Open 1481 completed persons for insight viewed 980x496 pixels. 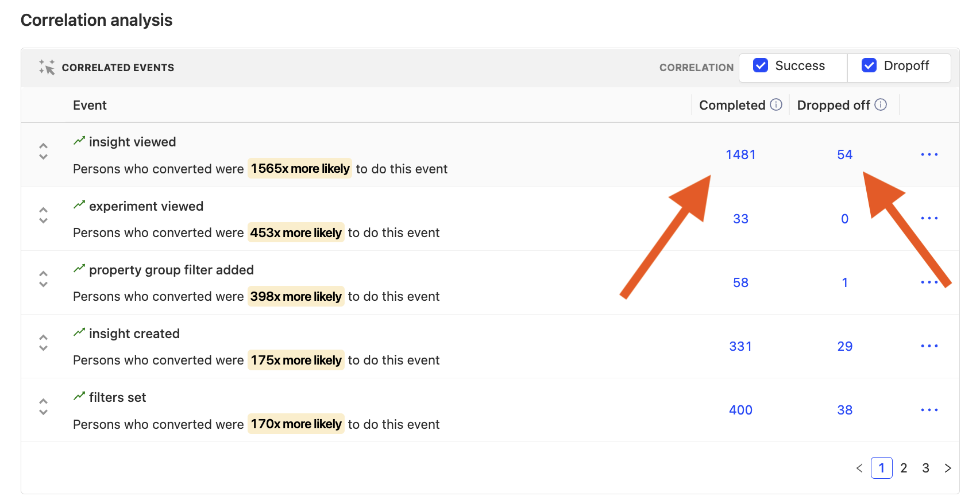[x=740, y=154]
